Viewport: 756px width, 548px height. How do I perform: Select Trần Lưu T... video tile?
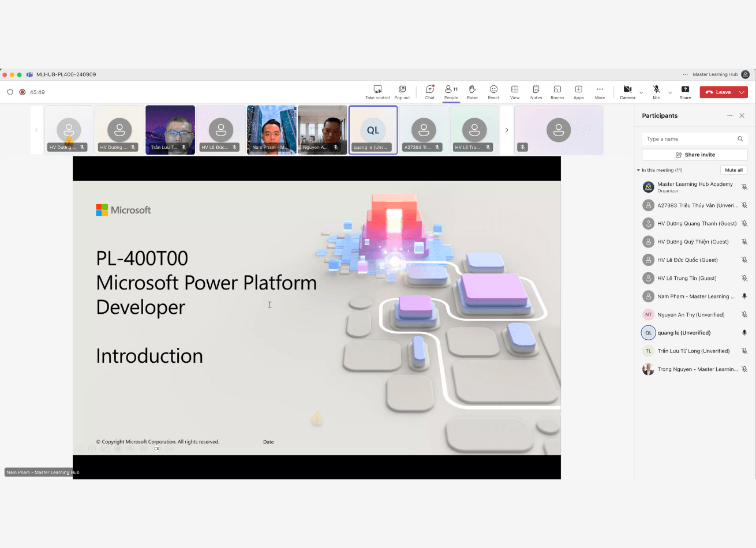click(x=170, y=130)
